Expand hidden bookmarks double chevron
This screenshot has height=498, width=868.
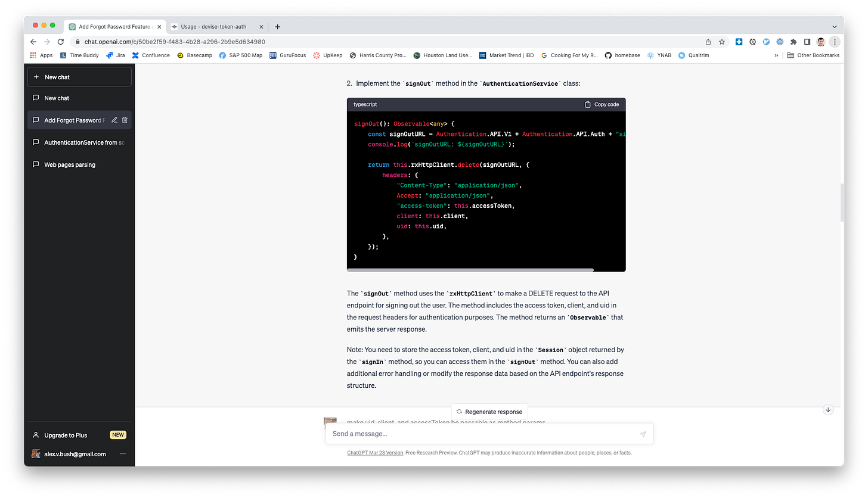coord(776,55)
